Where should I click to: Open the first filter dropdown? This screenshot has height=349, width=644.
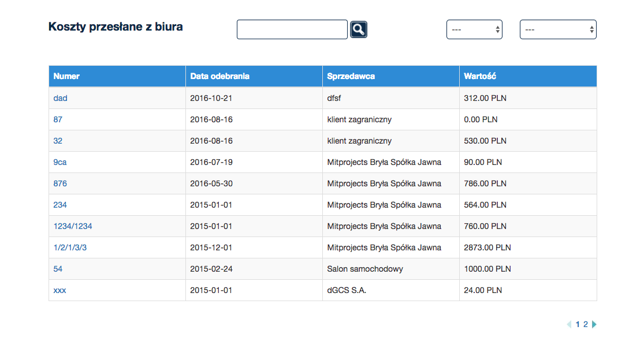tap(474, 29)
